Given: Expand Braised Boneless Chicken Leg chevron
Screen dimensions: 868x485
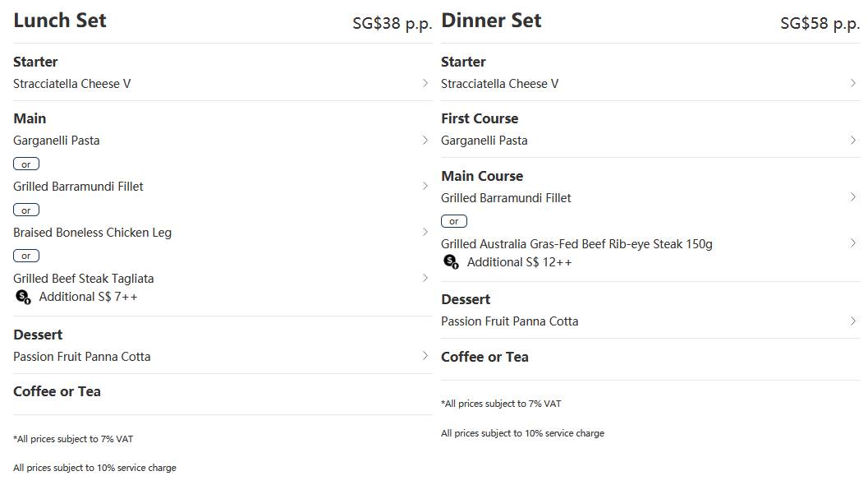Looking at the screenshot, I should [x=425, y=233].
